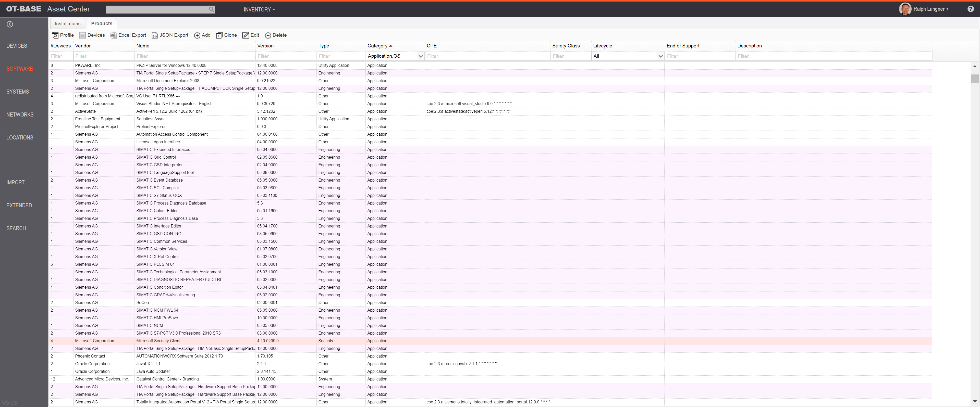
Task: Open the INVENTORY dropdown menu
Action: coord(259,9)
